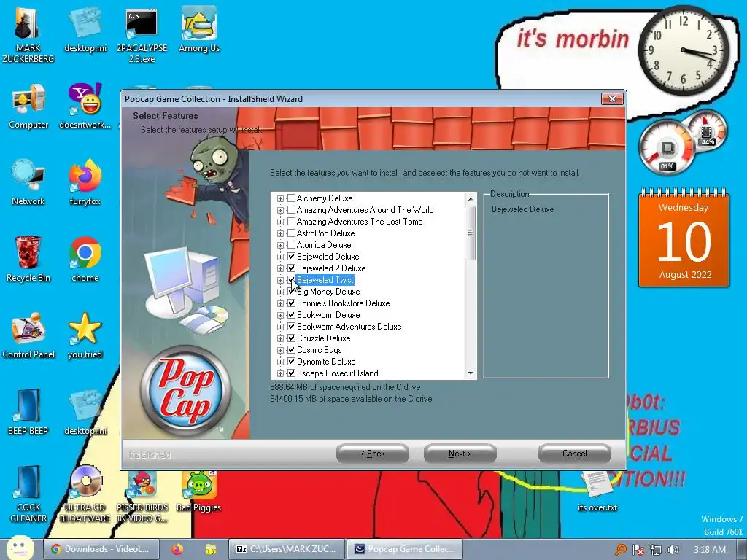Open the COCK CLEANER desktop icon
This screenshot has width=747, height=560.
click(28, 494)
